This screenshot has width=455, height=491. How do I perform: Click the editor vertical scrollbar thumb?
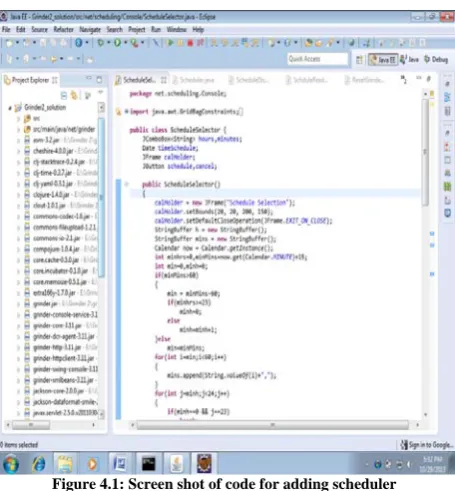point(425,152)
